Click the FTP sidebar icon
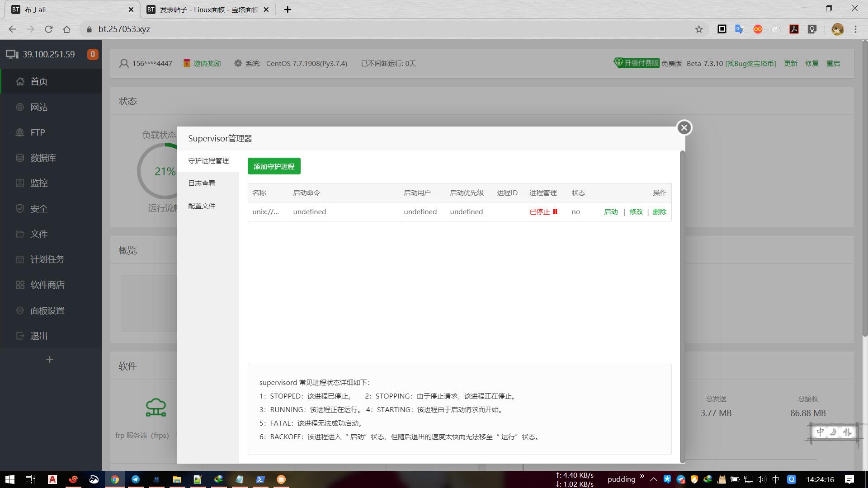The height and width of the screenshot is (488, 868). tap(20, 132)
